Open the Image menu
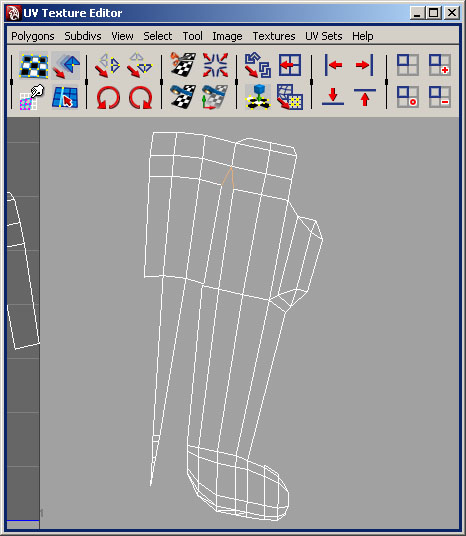The width and height of the screenshot is (466, 536). click(227, 36)
